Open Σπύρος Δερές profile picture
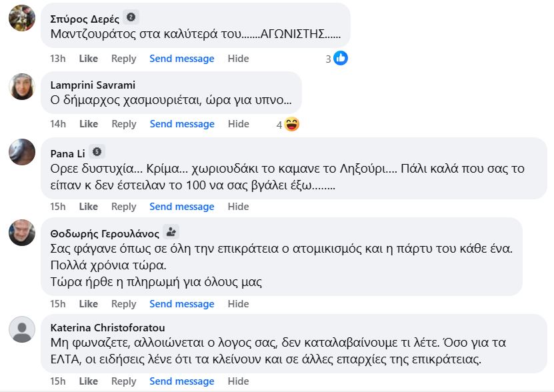Viewport: 554px width, 392px height. pos(22,17)
